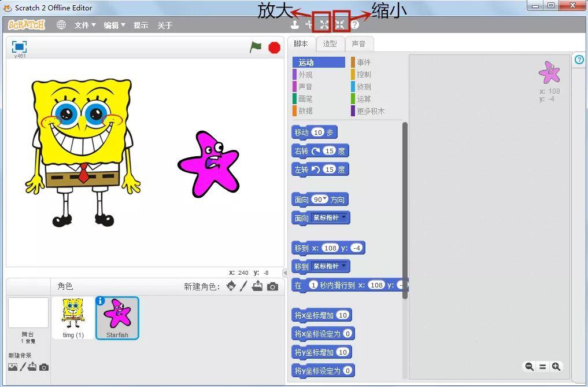Click the degrees field in 右转 15 度
Screen dimensions: 588x387
[x=329, y=151]
